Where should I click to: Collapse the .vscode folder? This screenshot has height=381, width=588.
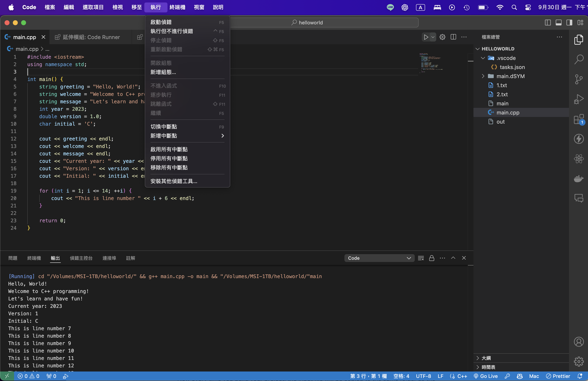[483, 58]
